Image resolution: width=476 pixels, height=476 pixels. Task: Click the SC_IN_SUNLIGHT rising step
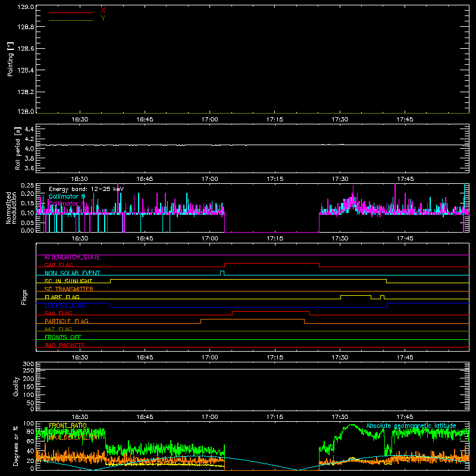[110, 281]
